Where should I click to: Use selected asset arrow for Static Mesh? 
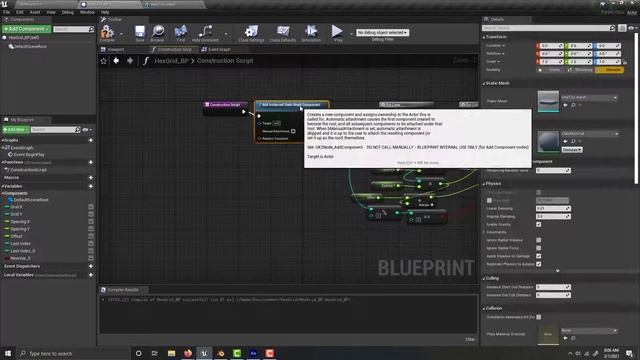coord(565,105)
